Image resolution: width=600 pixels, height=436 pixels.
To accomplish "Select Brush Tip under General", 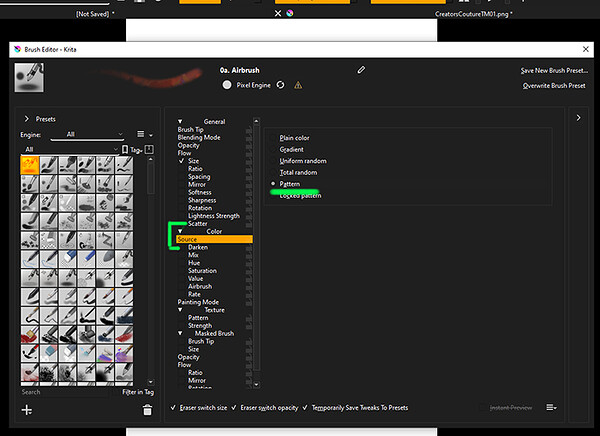I will point(191,129).
